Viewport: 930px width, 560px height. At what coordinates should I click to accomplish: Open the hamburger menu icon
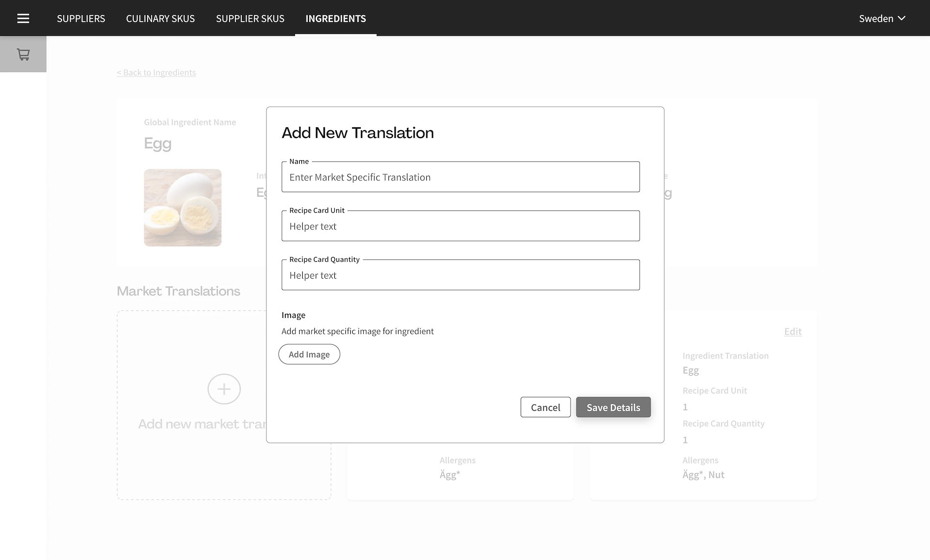click(x=23, y=18)
